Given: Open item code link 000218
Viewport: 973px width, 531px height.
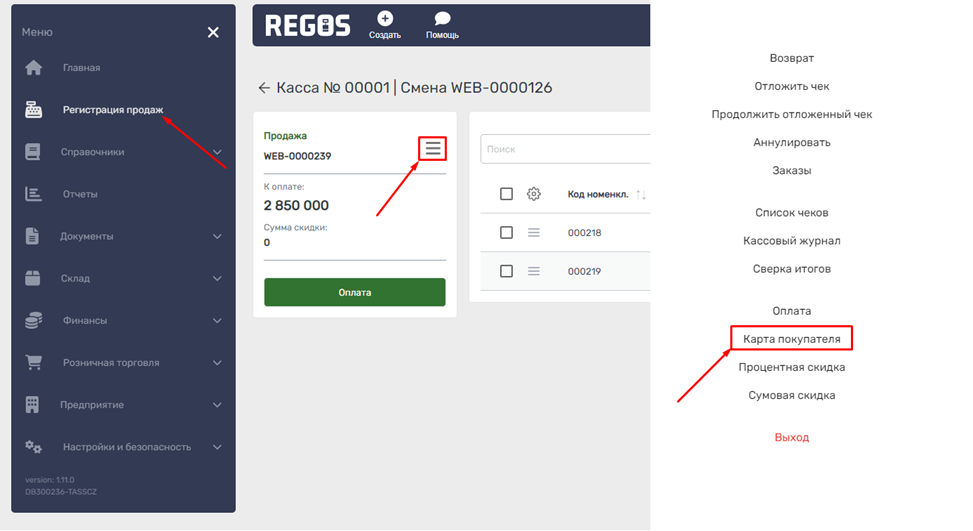Looking at the screenshot, I should point(584,232).
